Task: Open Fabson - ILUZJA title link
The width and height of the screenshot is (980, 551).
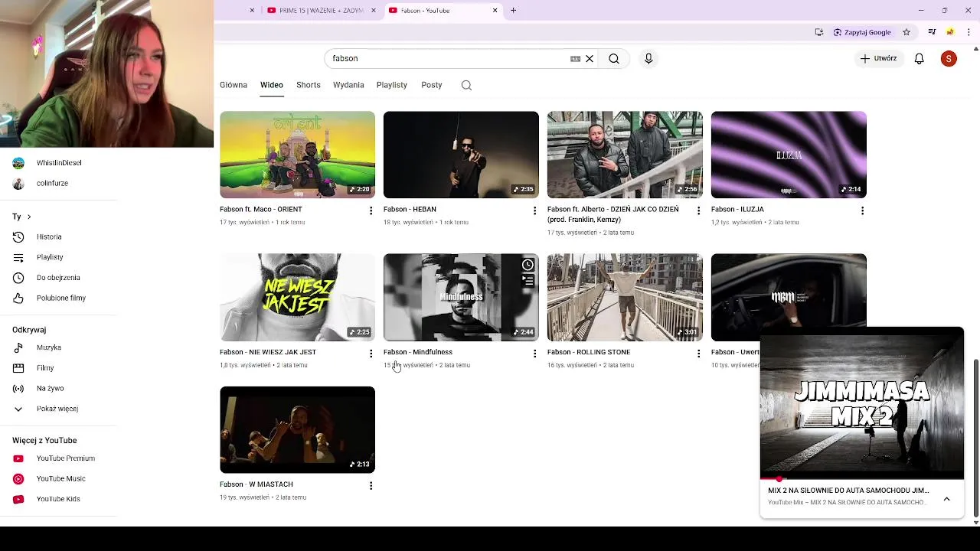Action: click(x=737, y=209)
